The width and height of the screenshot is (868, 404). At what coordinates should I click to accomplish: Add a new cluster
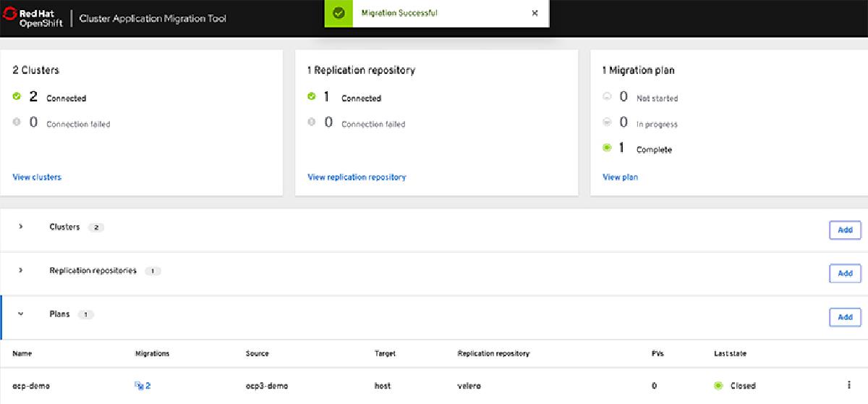pos(845,230)
